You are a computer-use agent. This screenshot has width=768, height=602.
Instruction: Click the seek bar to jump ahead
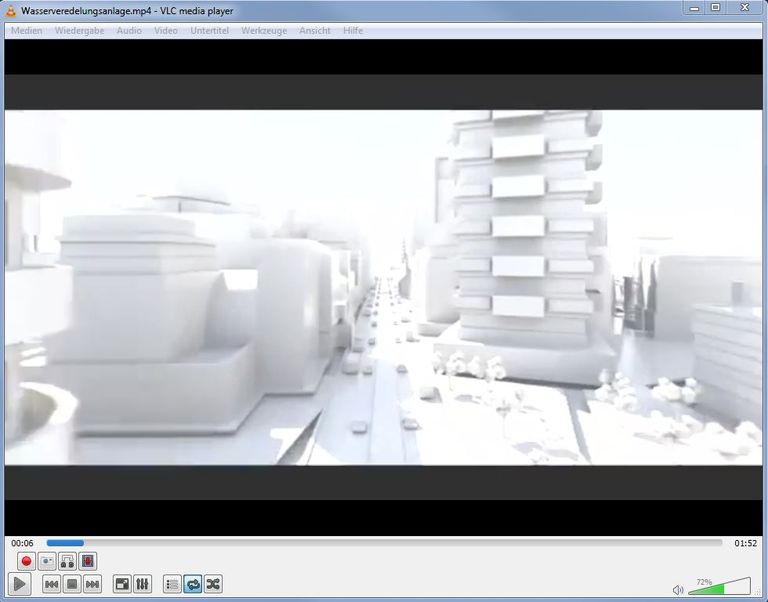(384, 543)
